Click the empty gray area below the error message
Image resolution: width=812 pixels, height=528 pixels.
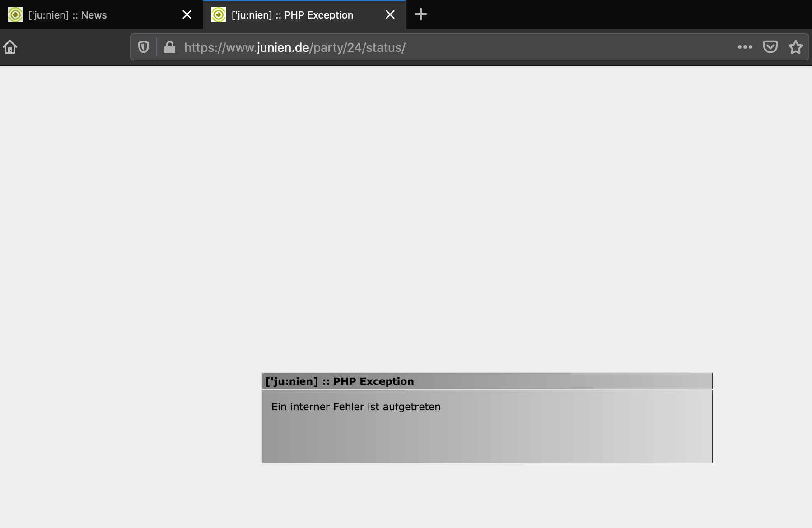[x=487, y=440]
